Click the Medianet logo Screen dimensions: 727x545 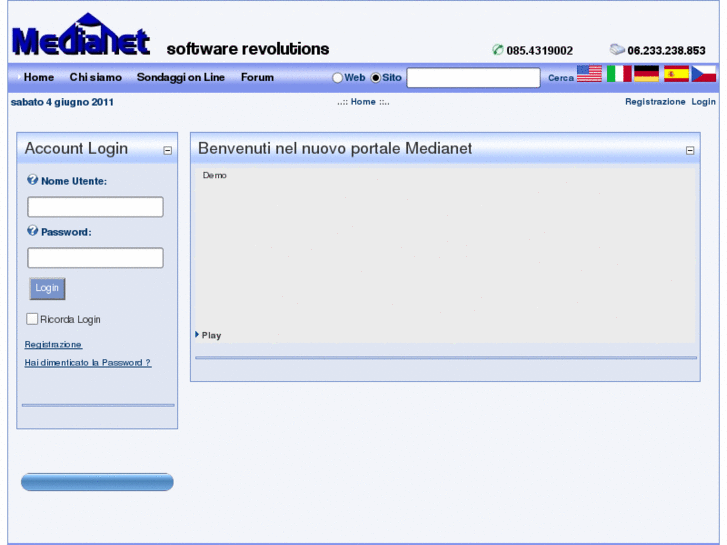[x=81, y=34]
